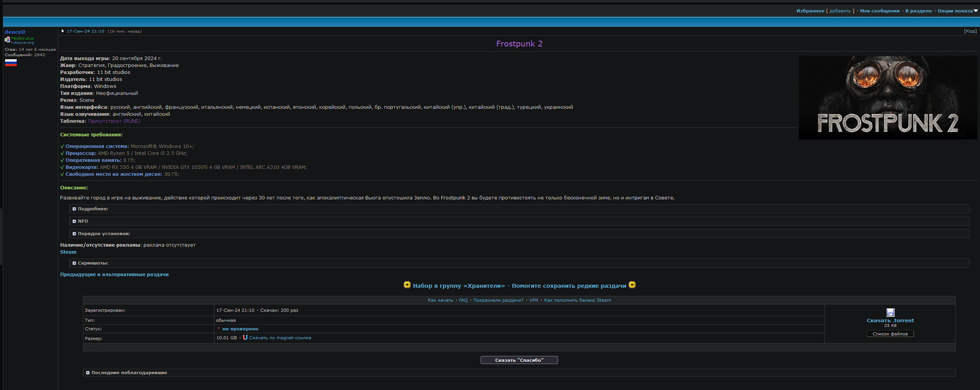
Task: Click the moderator badge icon under deuce0
Action: pos(7,40)
